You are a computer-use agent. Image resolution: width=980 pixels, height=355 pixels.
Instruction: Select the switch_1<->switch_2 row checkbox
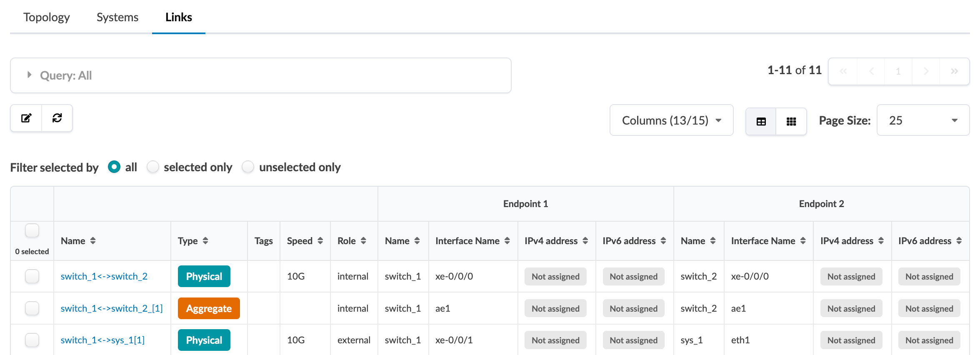coord(32,276)
